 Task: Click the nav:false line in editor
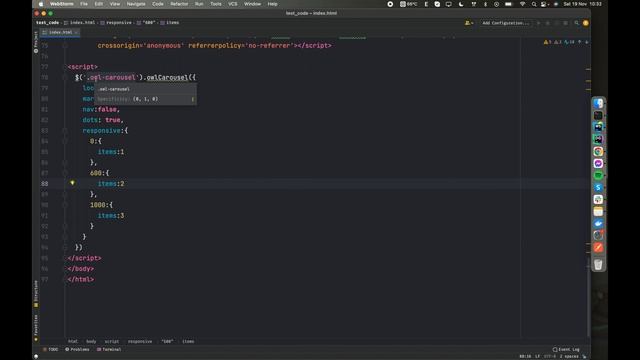pyautogui.click(x=101, y=109)
